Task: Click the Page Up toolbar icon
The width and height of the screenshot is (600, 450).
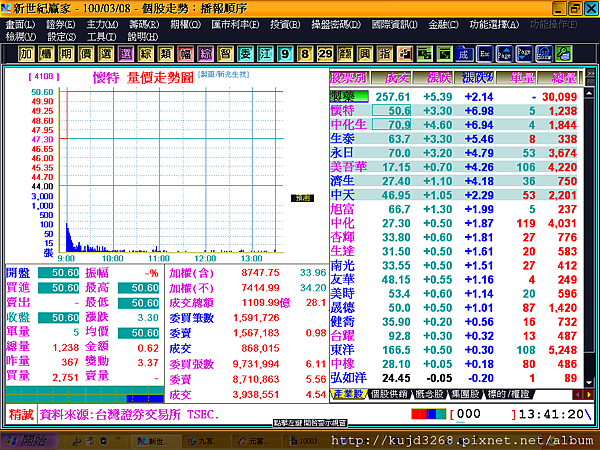Action: (x=504, y=54)
